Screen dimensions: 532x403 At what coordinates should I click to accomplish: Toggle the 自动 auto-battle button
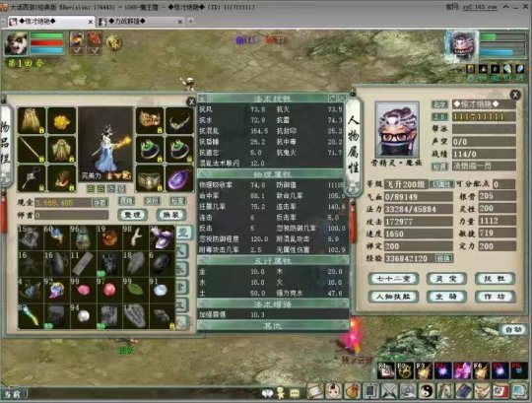pyautogui.click(x=513, y=329)
